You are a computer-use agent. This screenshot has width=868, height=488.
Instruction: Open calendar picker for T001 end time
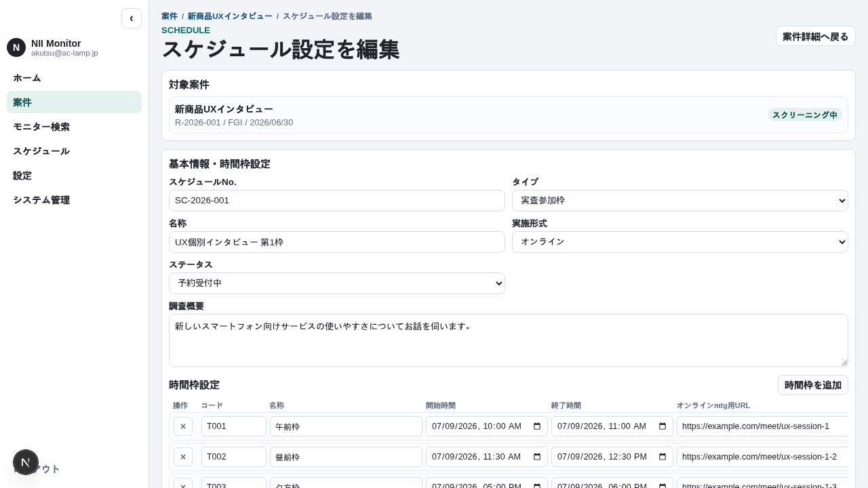[x=663, y=426]
